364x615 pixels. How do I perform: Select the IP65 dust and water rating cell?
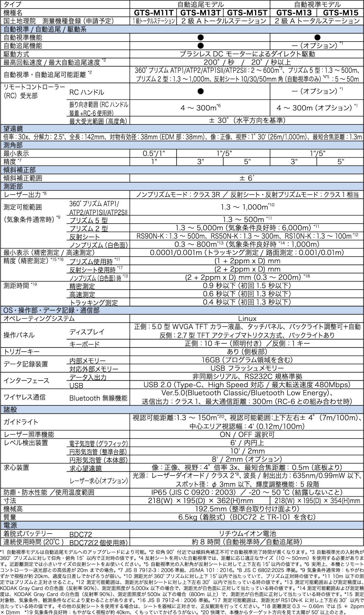247,492
